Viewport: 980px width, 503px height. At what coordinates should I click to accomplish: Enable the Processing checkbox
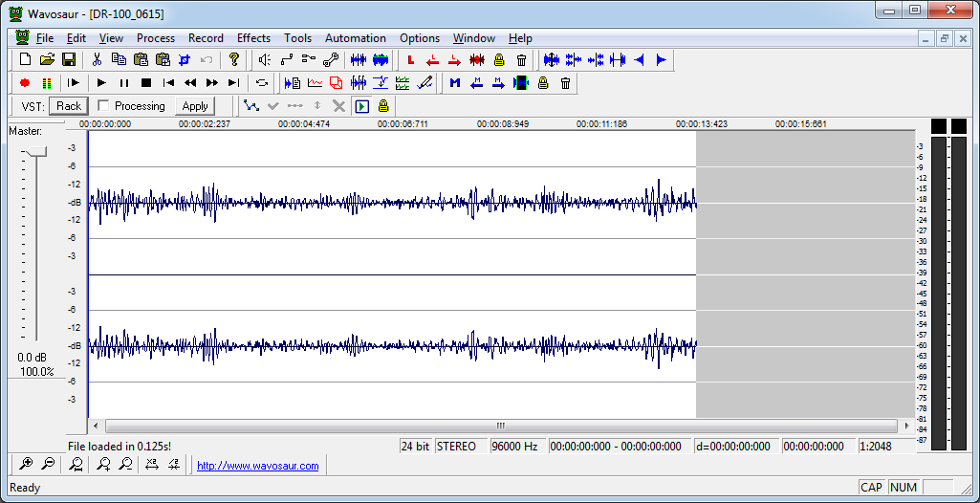[103, 106]
